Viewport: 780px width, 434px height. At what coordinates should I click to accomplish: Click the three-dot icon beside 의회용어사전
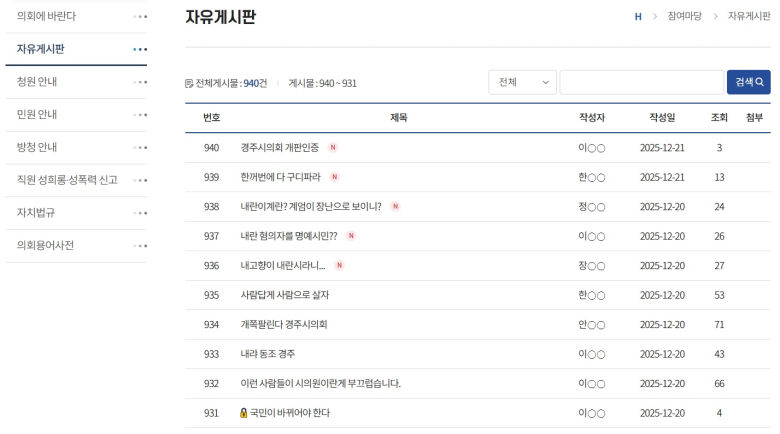click(x=140, y=246)
